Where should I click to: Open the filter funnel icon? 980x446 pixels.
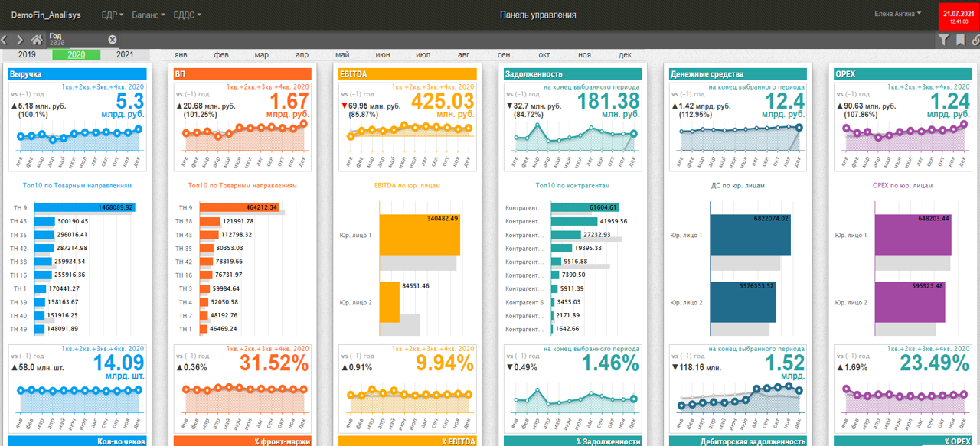pyautogui.click(x=944, y=40)
